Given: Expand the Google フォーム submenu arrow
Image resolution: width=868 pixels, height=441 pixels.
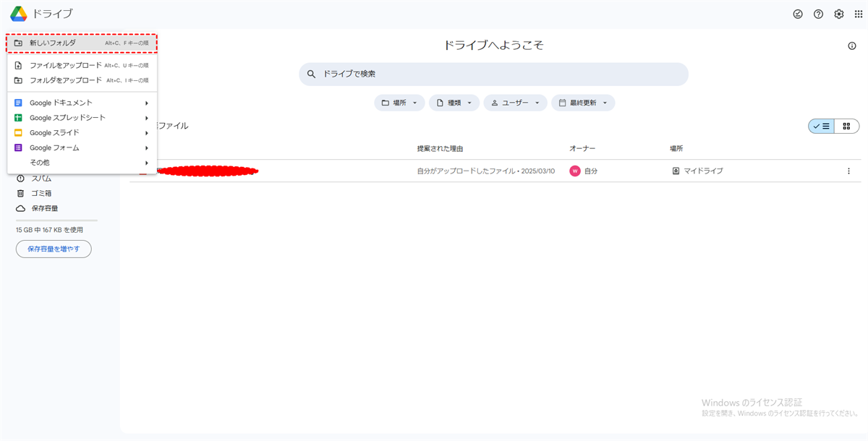Looking at the screenshot, I should pos(146,147).
